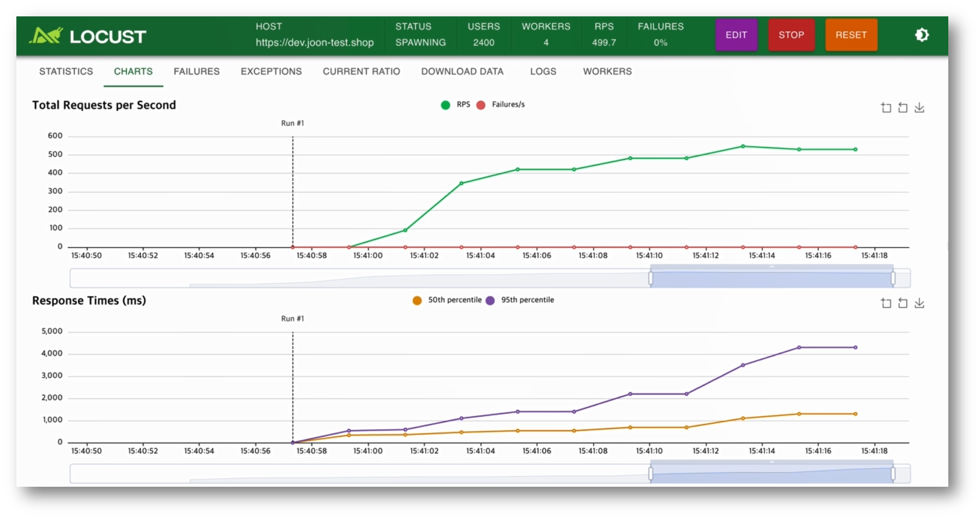Toggle RPS series in chart legend
The height and width of the screenshot is (519, 980).
click(455, 104)
